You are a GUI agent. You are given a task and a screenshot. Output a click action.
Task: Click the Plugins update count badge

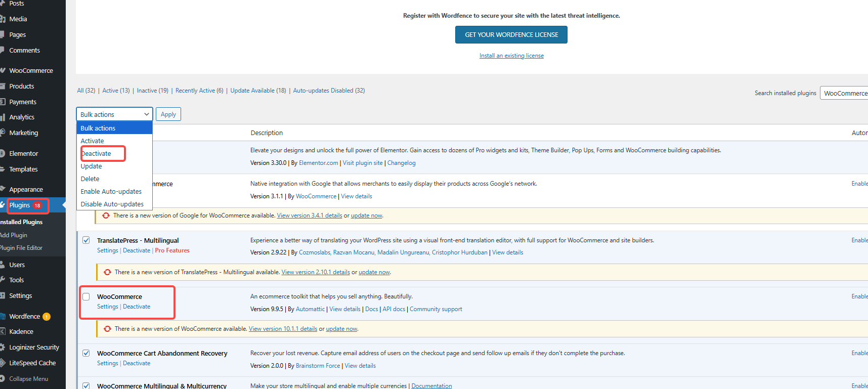(x=37, y=205)
